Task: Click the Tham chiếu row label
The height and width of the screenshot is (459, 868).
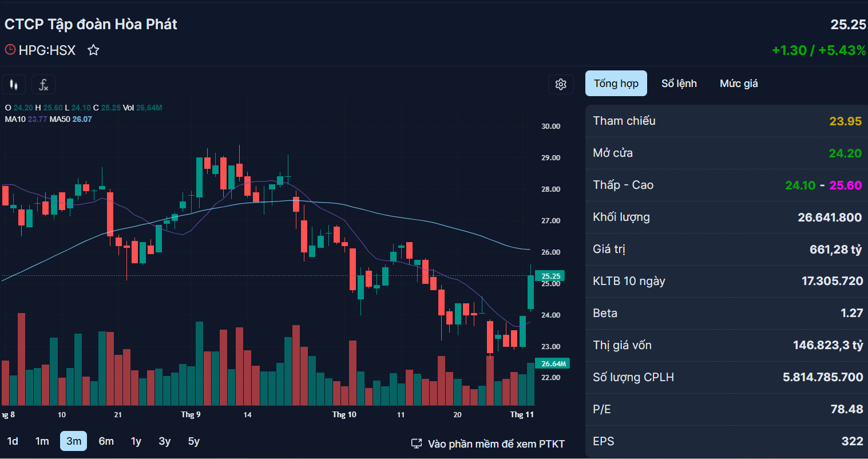Action: [x=624, y=121]
